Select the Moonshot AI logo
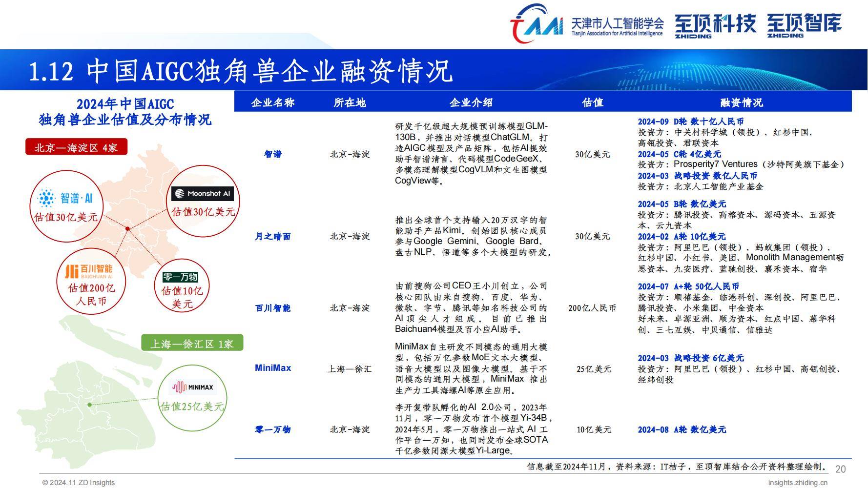The width and height of the screenshot is (868, 488). pos(203,193)
